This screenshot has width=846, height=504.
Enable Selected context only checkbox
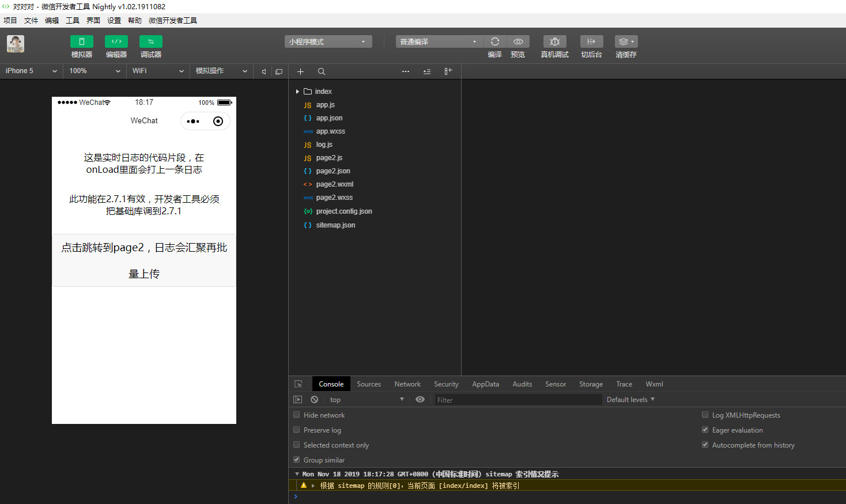(x=297, y=445)
